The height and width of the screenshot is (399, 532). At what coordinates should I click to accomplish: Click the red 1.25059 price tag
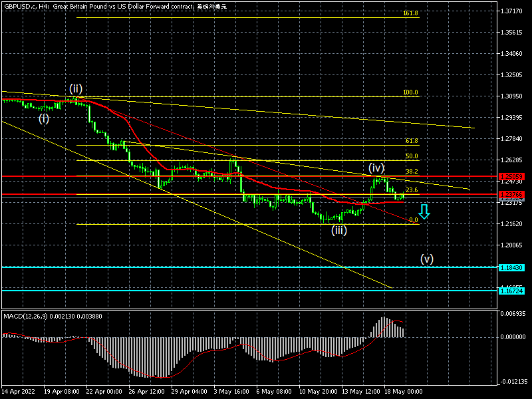pos(513,176)
